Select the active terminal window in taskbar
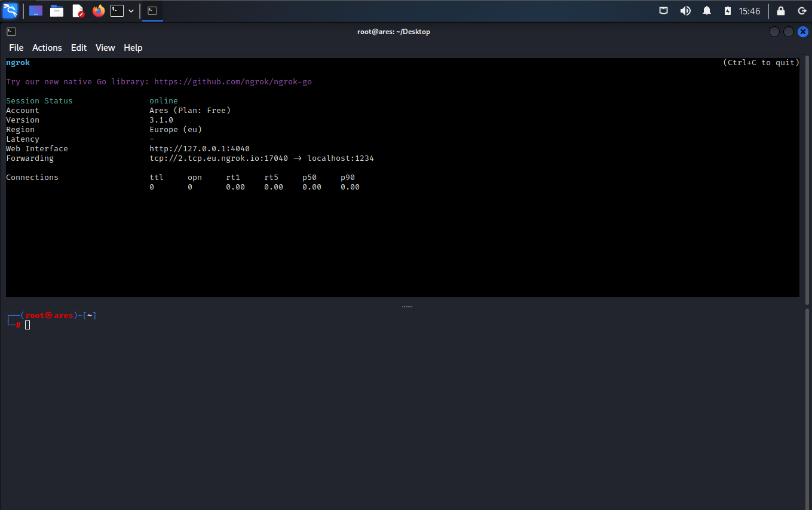The image size is (812, 510). click(152, 11)
